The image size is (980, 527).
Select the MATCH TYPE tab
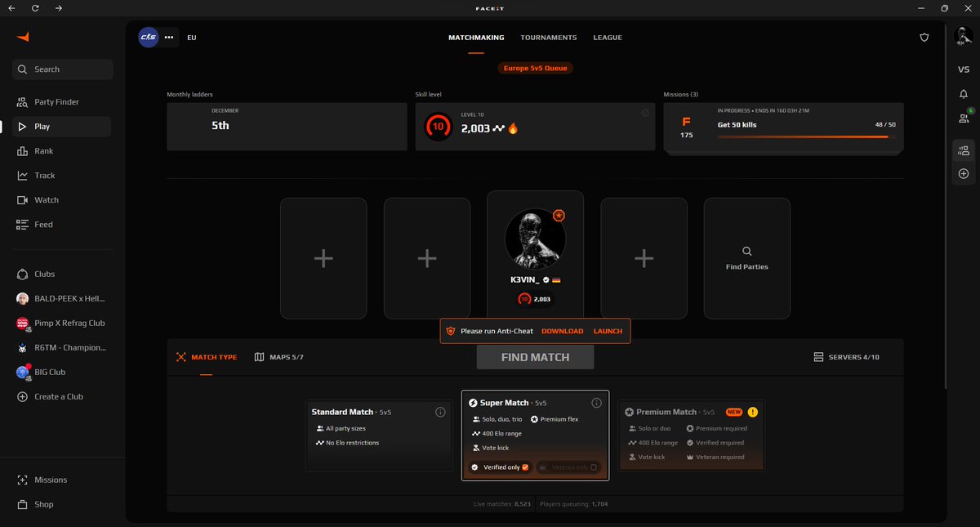[x=207, y=357]
